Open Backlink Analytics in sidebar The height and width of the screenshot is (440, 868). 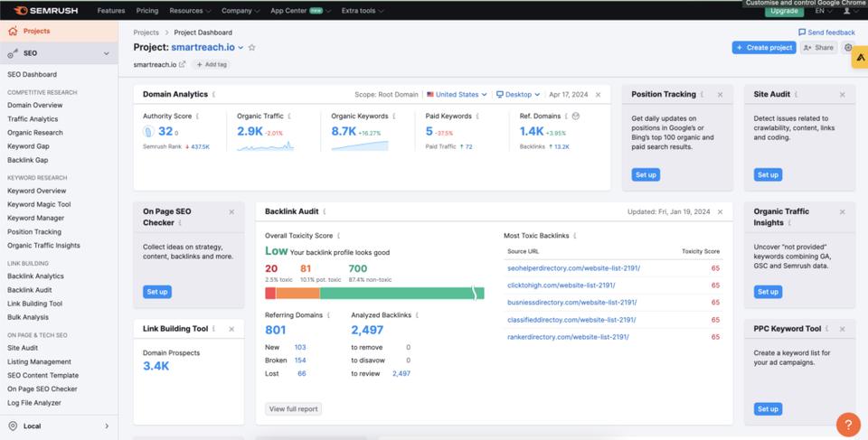point(35,276)
